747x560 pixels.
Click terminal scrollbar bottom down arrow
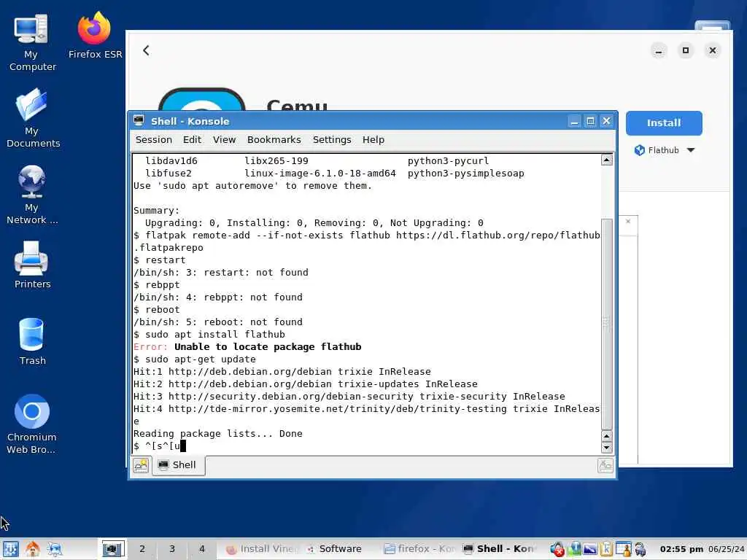click(606, 447)
